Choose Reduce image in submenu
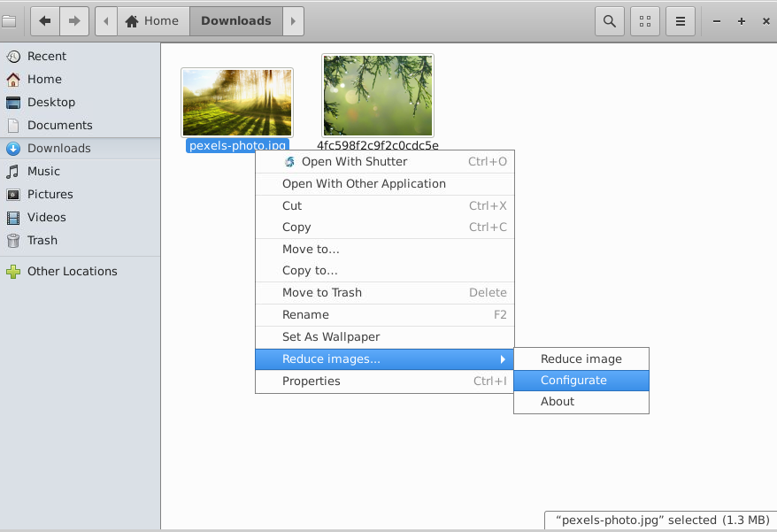The width and height of the screenshot is (777, 532). click(x=581, y=359)
